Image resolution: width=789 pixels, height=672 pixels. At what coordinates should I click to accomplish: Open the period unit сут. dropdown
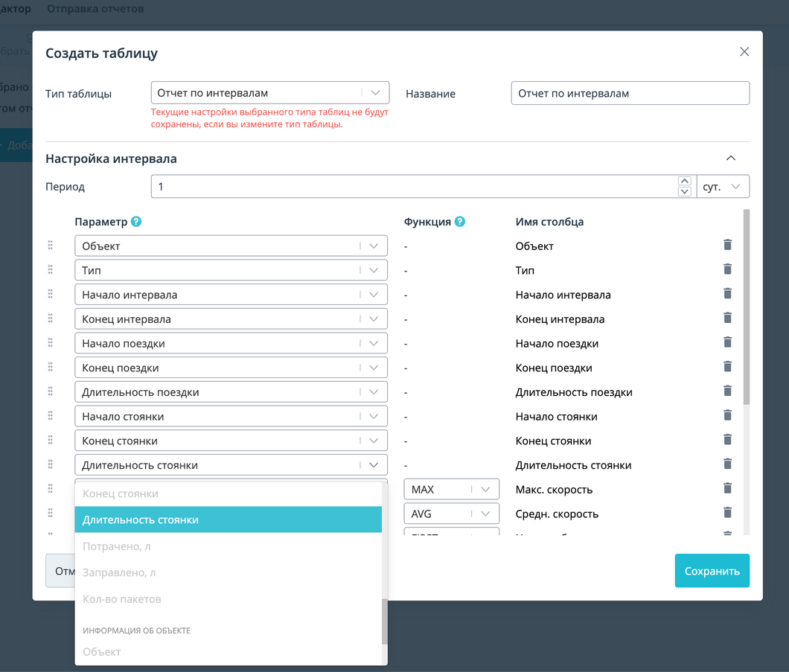click(x=723, y=187)
